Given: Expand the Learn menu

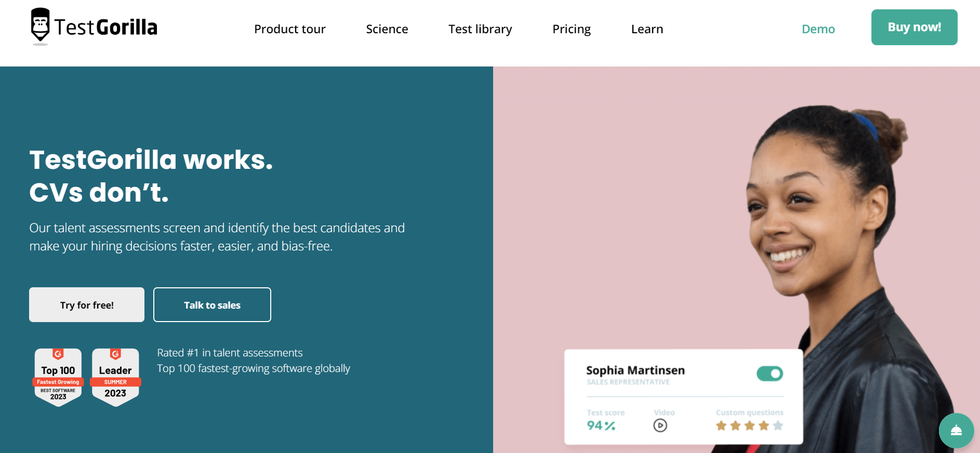Looking at the screenshot, I should click(647, 29).
